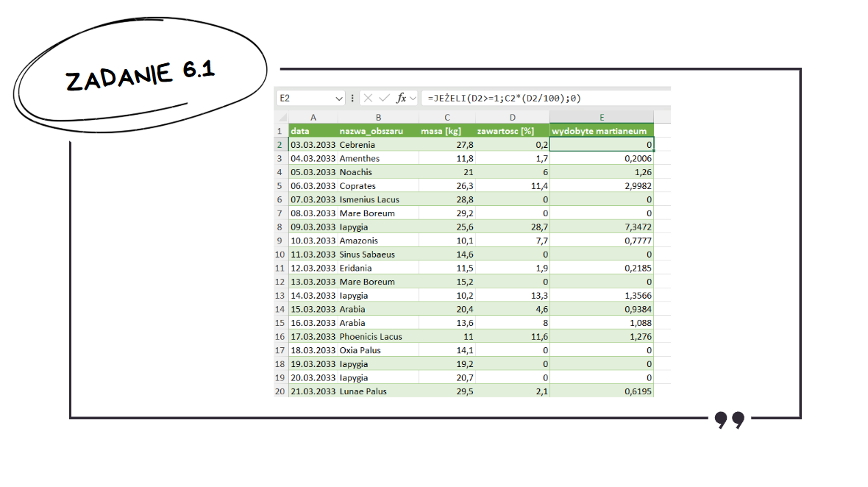Select column D header

tap(512, 117)
